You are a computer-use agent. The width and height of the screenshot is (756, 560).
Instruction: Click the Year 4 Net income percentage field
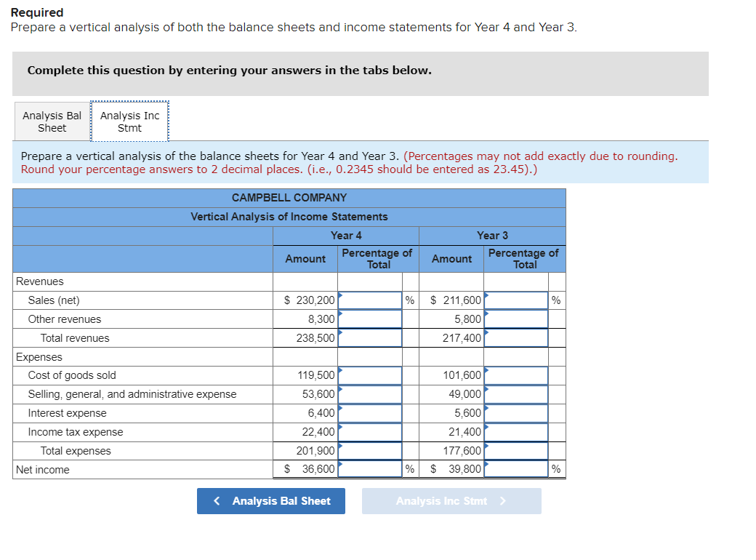coord(371,469)
